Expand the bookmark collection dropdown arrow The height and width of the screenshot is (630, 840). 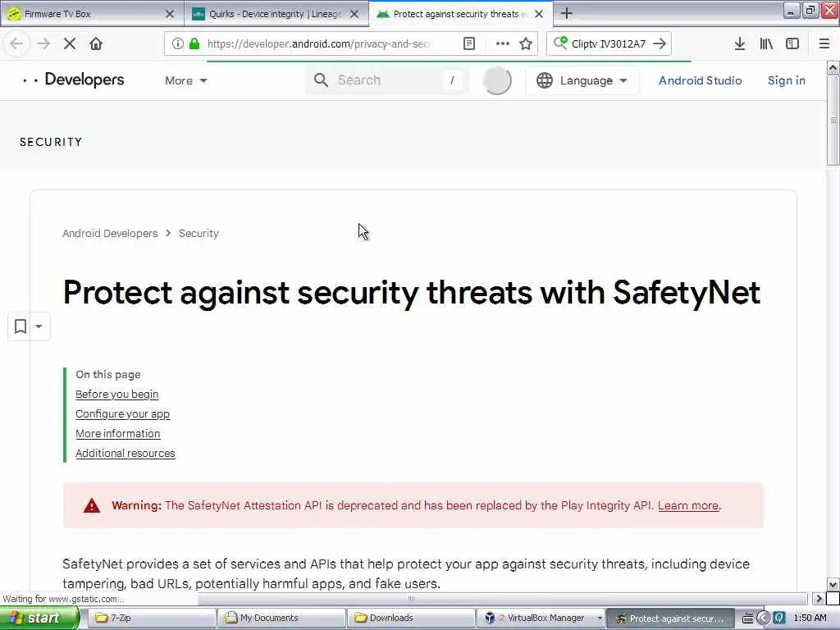(39, 326)
